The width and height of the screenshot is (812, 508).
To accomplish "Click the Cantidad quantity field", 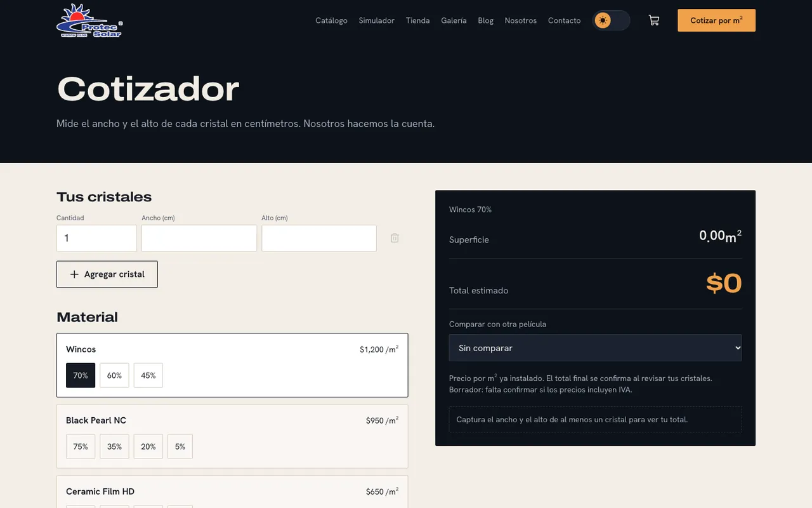I will (96, 238).
